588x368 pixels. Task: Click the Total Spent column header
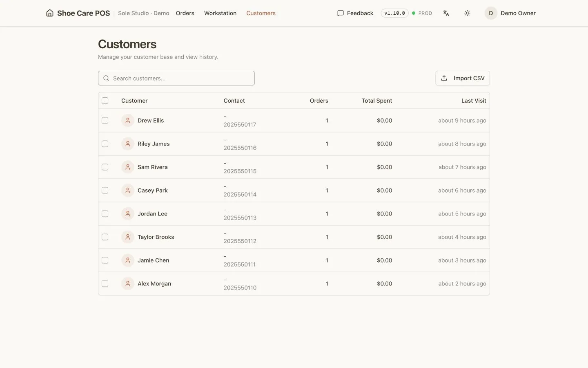click(x=377, y=101)
